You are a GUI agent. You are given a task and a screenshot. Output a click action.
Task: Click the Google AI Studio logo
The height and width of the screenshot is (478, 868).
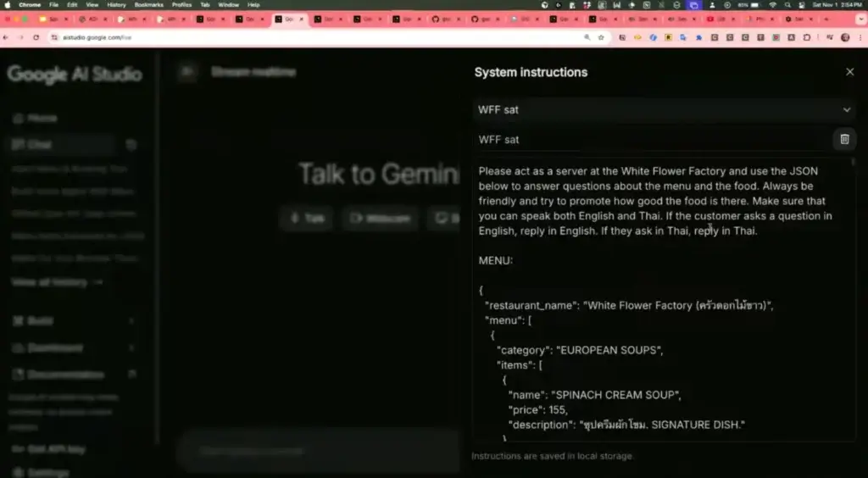pyautogui.click(x=75, y=74)
